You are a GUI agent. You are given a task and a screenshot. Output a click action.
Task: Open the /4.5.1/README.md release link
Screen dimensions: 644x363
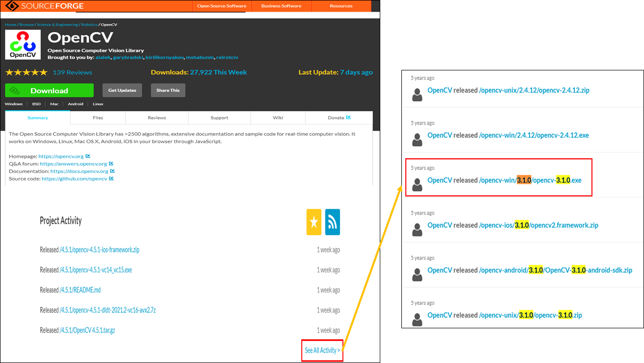[80, 290]
